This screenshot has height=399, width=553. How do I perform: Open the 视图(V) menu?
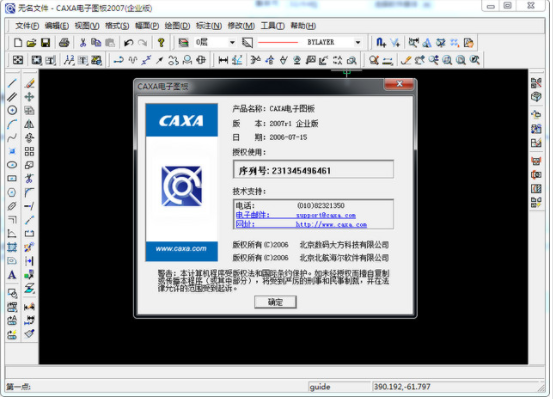click(x=87, y=26)
